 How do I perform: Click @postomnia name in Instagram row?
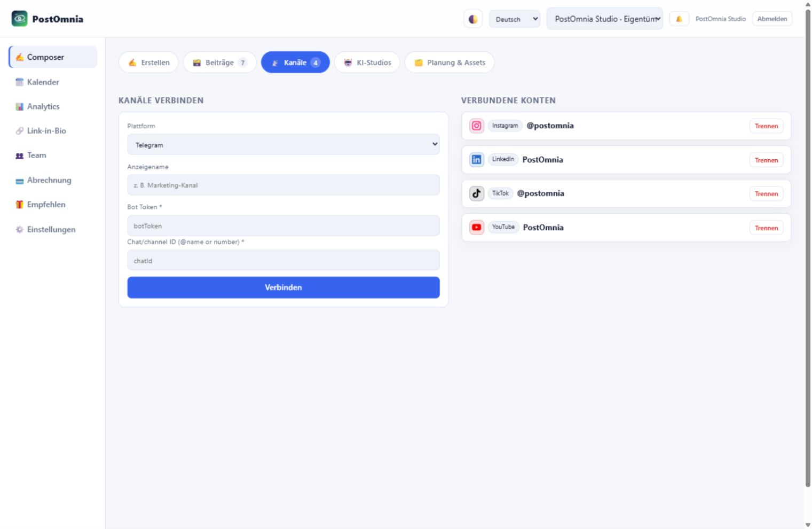coord(550,126)
